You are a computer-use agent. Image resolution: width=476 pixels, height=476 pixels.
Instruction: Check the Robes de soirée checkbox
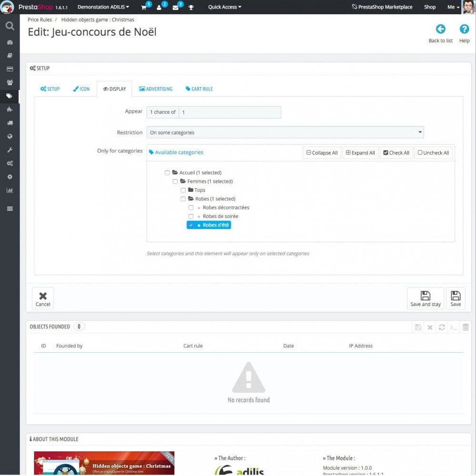[191, 217]
